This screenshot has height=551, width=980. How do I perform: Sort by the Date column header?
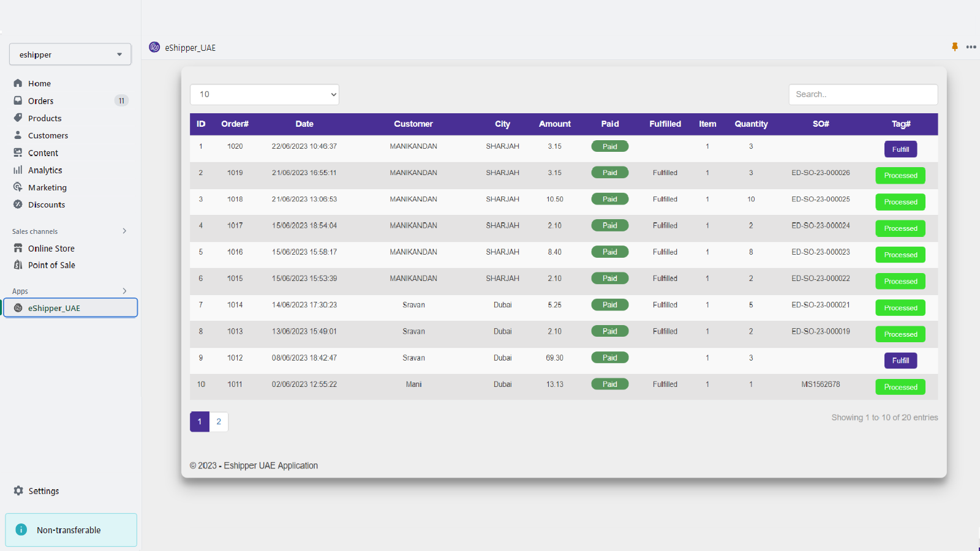tap(304, 124)
